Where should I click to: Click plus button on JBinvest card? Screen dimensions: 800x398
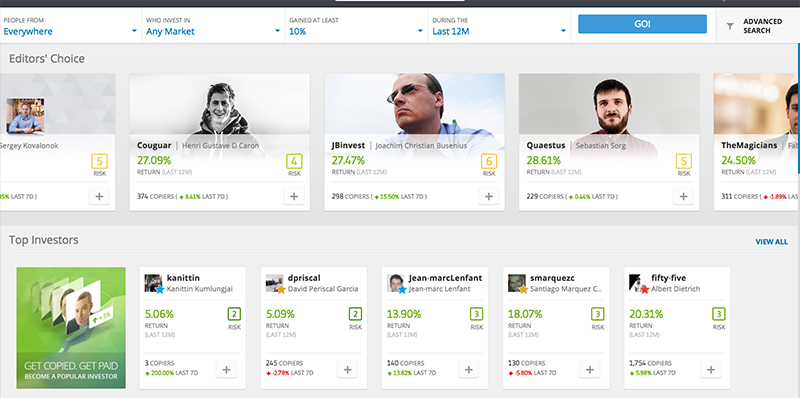[489, 196]
